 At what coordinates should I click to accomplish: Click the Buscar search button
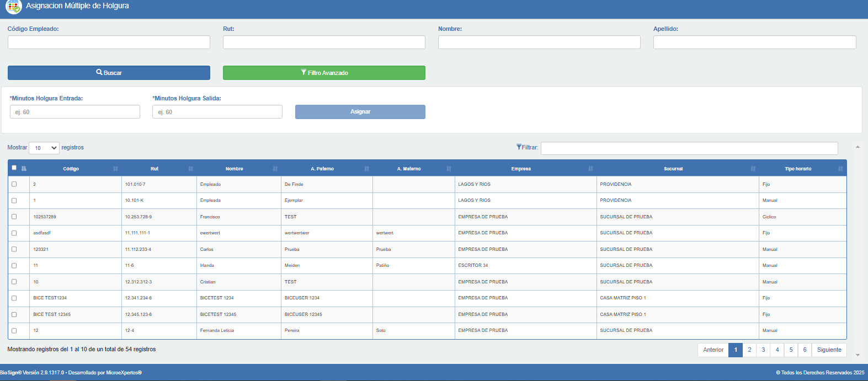point(109,73)
